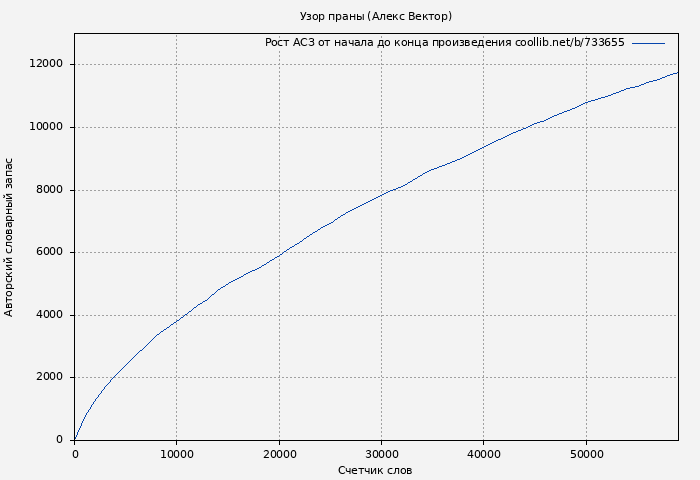Click the 0 tick label on the x-axis

75,454
